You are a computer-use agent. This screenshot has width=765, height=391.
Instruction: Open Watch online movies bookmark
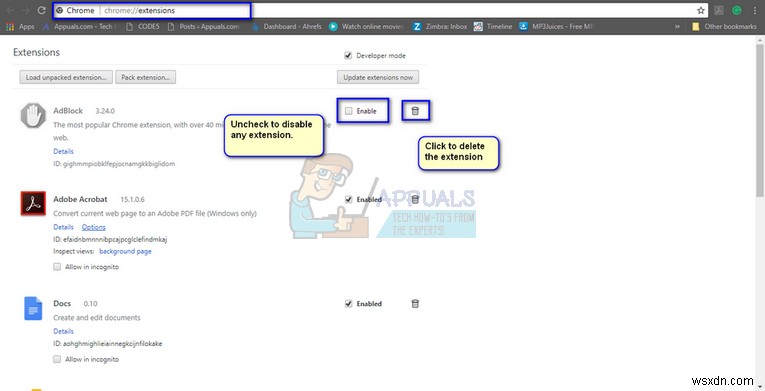pyautogui.click(x=366, y=27)
